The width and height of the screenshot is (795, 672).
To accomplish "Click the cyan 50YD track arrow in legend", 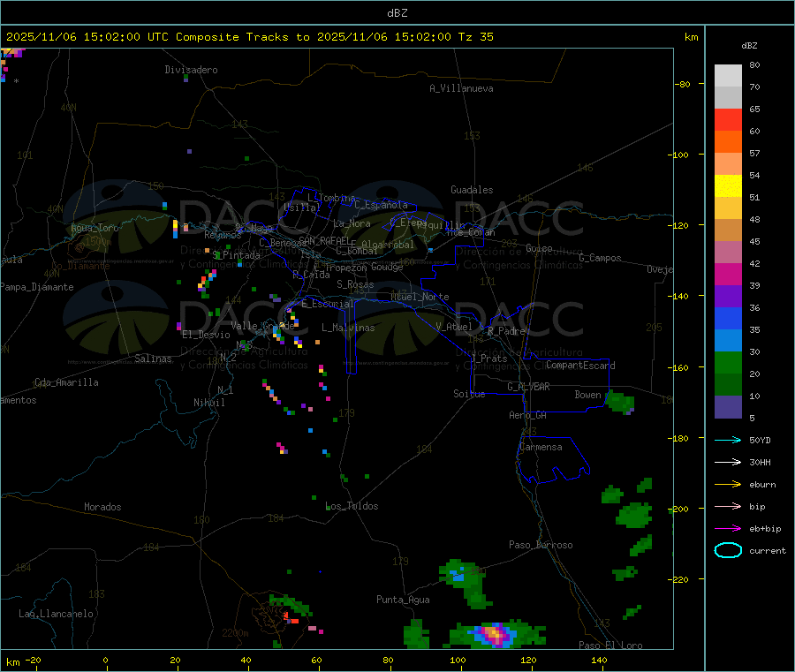I will pos(728,440).
